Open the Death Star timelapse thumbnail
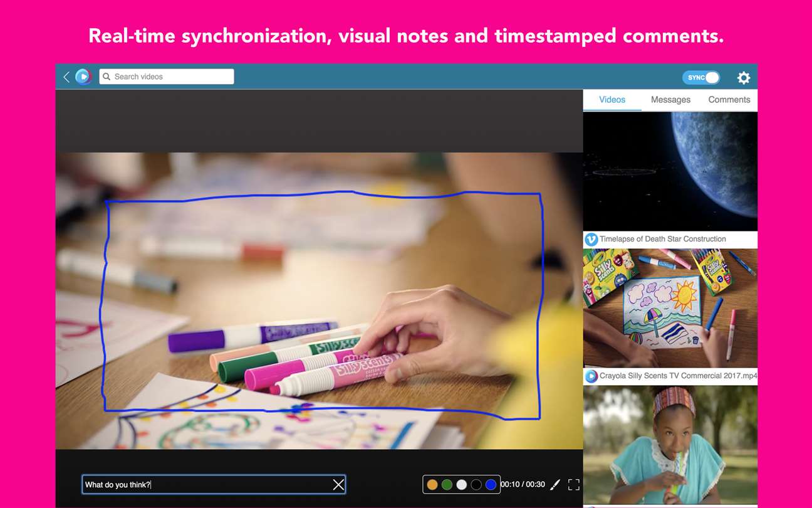Image resolution: width=812 pixels, height=508 pixels. (x=670, y=171)
